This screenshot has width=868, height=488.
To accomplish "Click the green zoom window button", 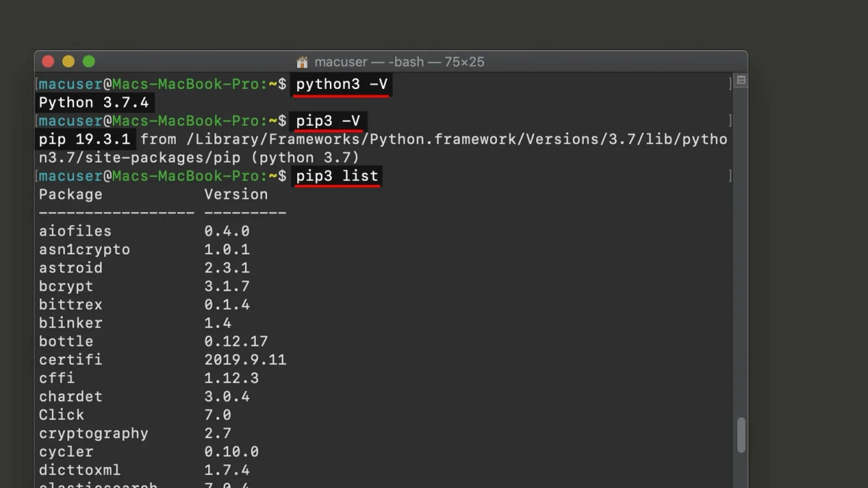I will point(89,61).
